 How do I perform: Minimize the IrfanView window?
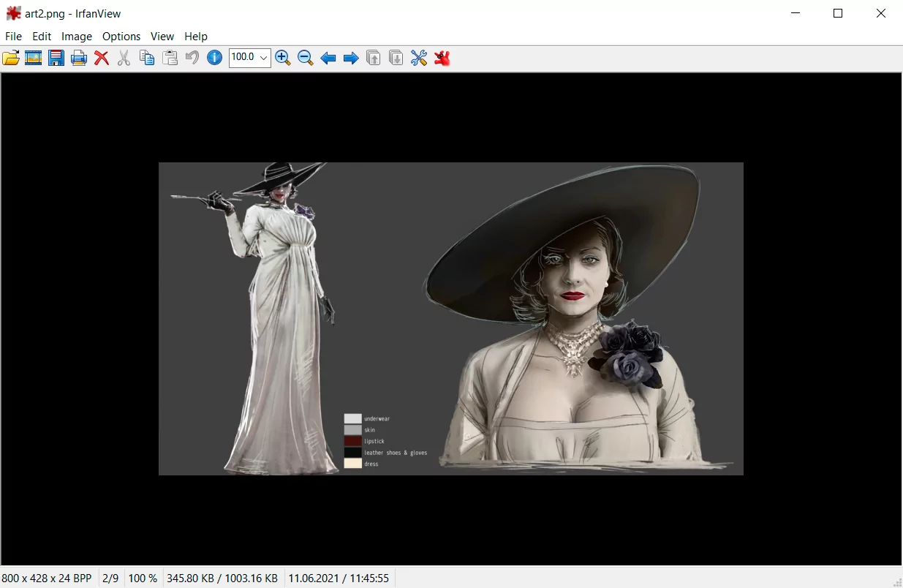coord(796,13)
